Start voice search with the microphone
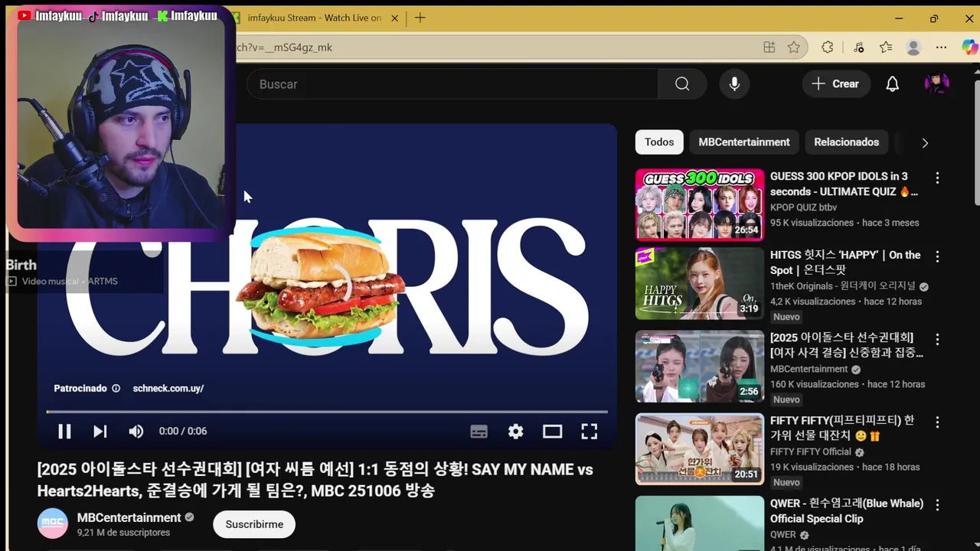980x551 pixels. (x=734, y=84)
